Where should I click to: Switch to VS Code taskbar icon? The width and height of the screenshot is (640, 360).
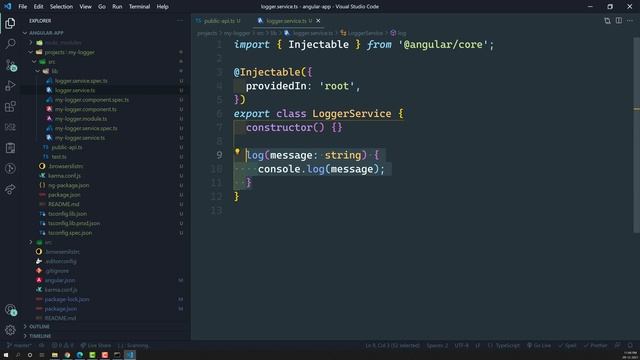pyautogui.click(x=130, y=355)
